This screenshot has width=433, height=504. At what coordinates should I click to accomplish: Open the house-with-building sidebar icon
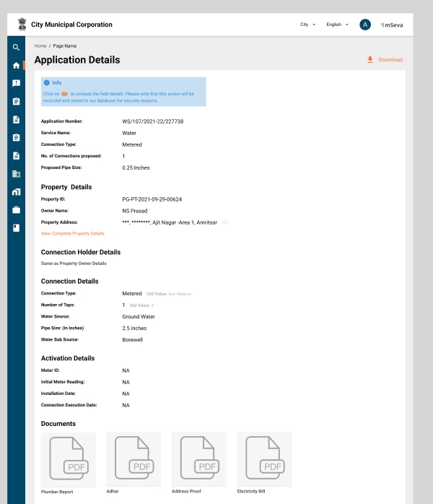click(x=16, y=192)
